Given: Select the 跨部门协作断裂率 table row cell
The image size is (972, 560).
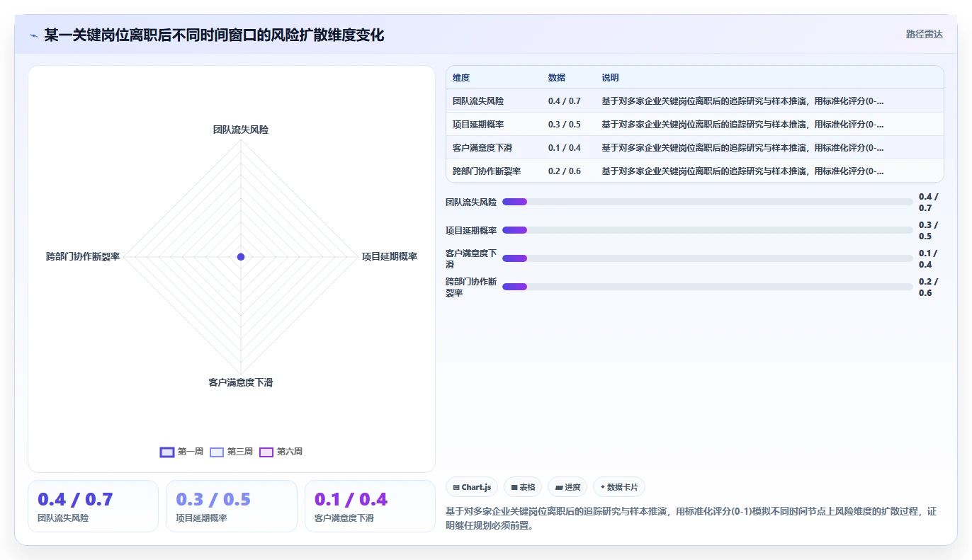Looking at the screenshot, I should 487,171.
